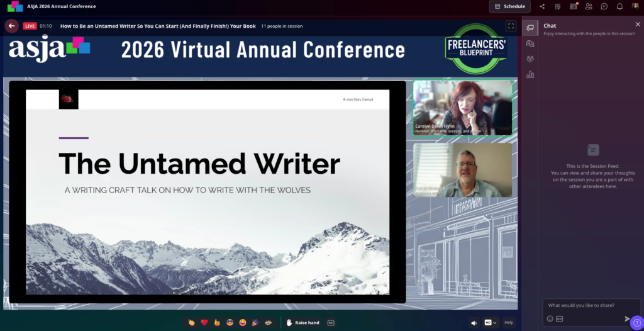Close the Chat panel

(x=638, y=25)
